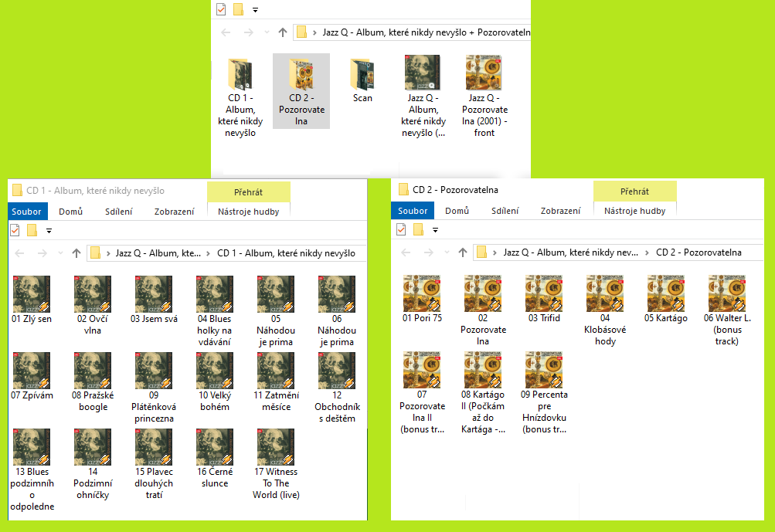The height and width of the screenshot is (532, 775).
Task: Expand recent locations dropdown in top window
Action: (x=267, y=32)
